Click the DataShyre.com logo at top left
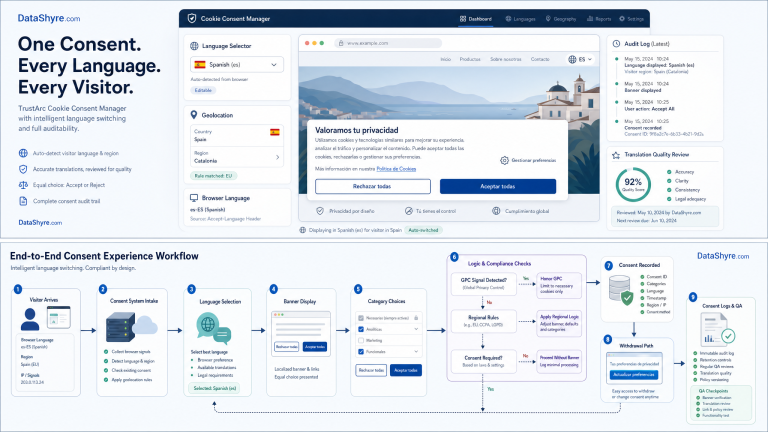The image size is (768, 432). pyautogui.click(x=49, y=18)
